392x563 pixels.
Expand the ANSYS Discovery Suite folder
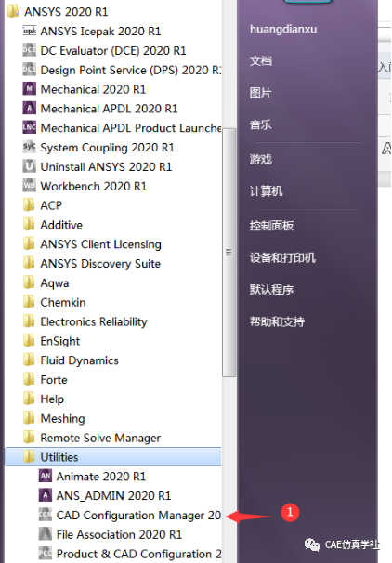100,264
